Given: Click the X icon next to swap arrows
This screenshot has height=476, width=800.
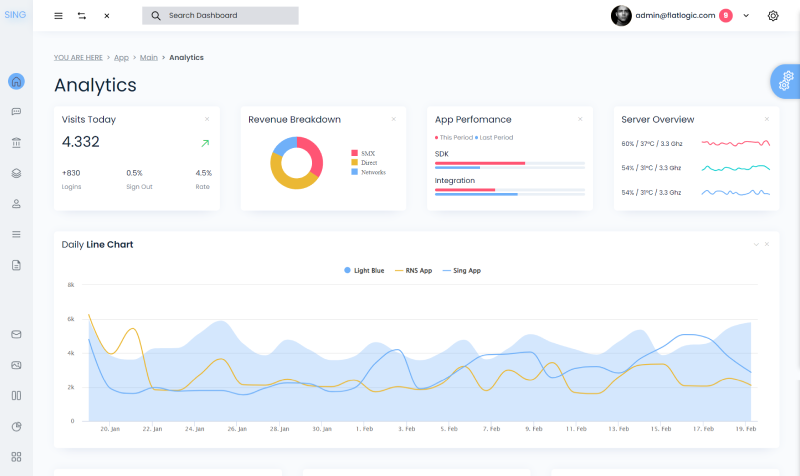Looking at the screenshot, I should point(107,16).
